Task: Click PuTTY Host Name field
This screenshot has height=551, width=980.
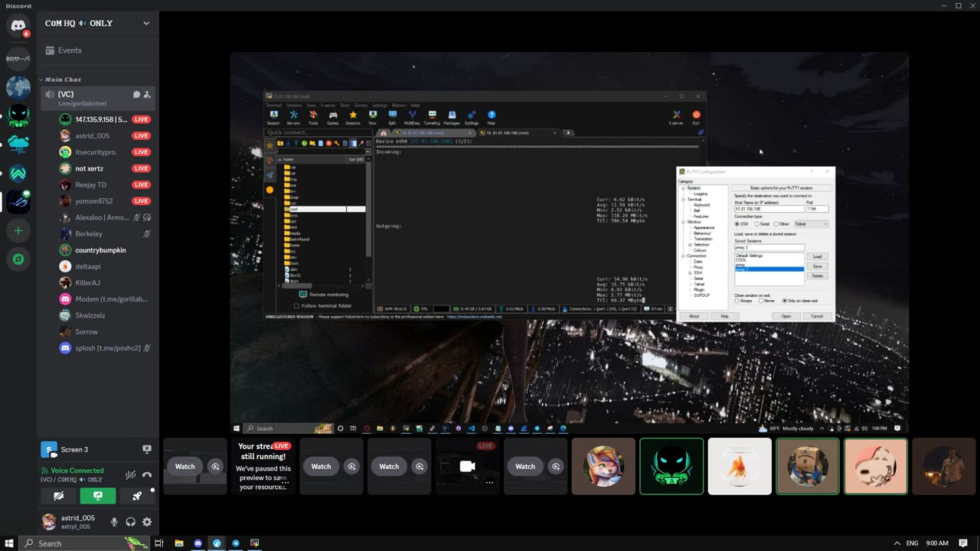Action: pos(769,209)
